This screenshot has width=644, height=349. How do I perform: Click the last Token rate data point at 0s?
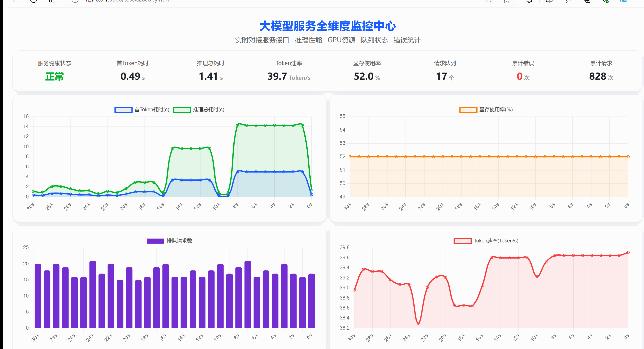pyautogui.click(x=628, y=253)
